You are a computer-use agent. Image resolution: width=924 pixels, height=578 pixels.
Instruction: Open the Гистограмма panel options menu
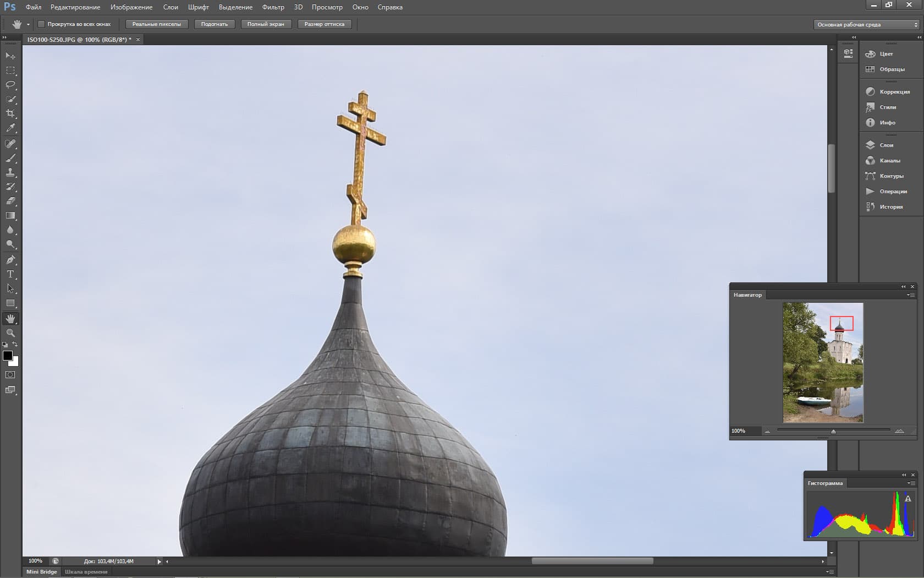(x=911, y=483)
